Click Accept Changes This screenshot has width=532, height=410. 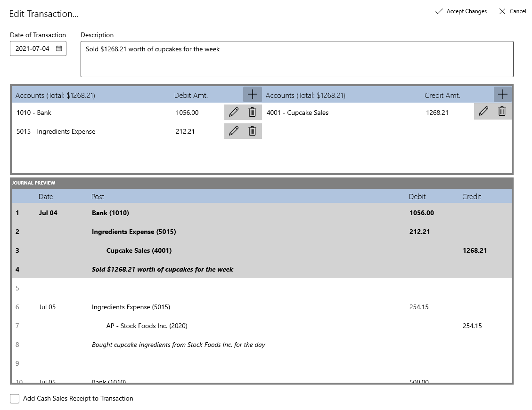click(461, 11)
